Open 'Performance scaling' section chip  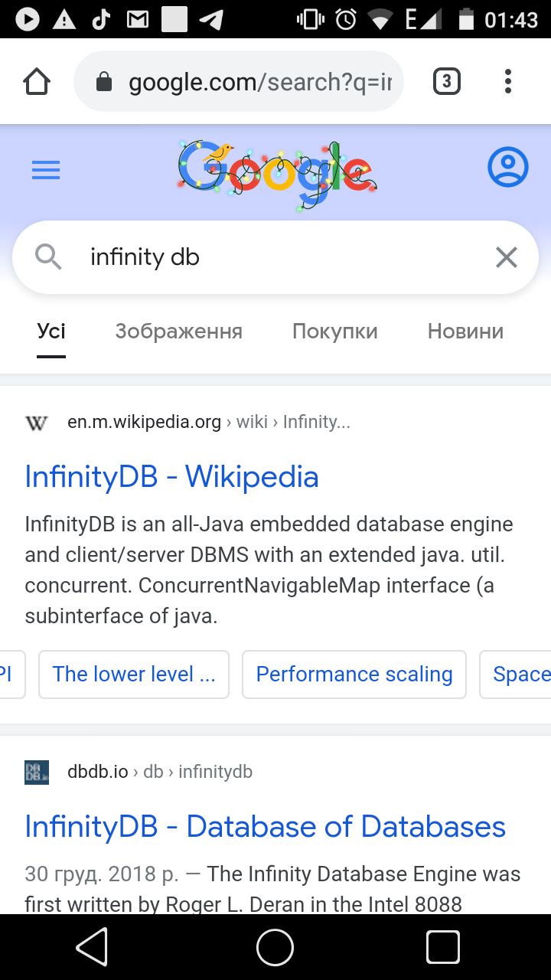click(x=354, y=675)
